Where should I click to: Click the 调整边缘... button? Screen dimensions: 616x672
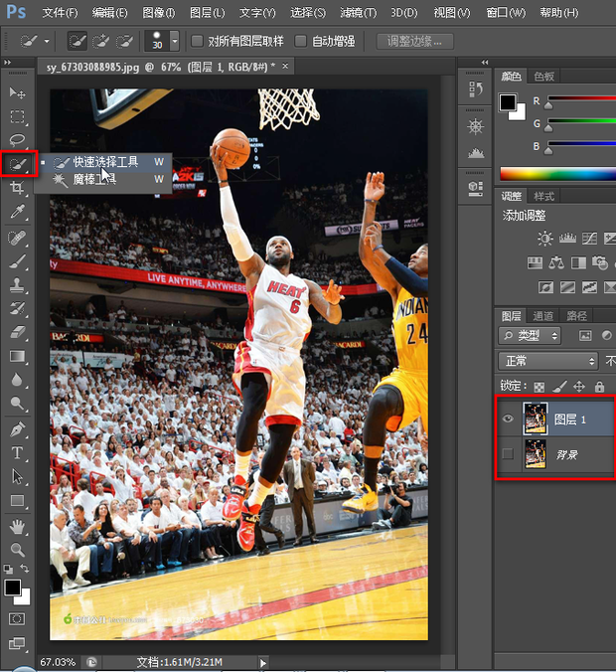tap(414, 42)
